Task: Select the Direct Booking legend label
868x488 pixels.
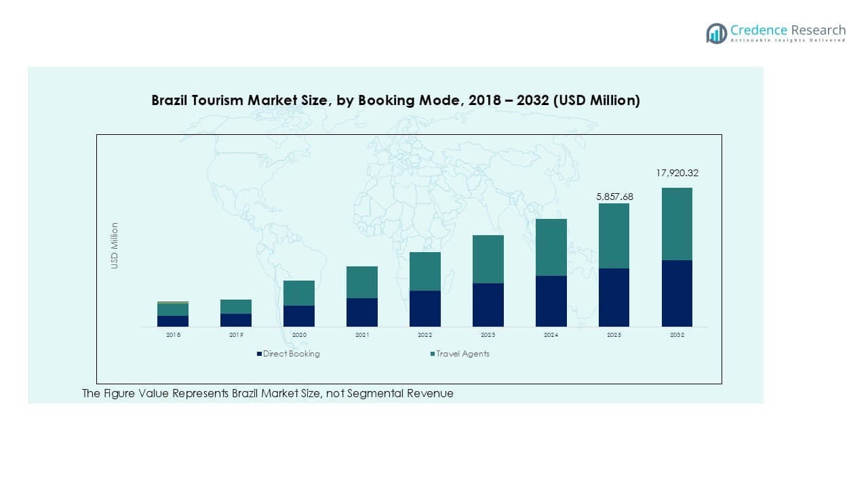Action: tap(291, 354)
